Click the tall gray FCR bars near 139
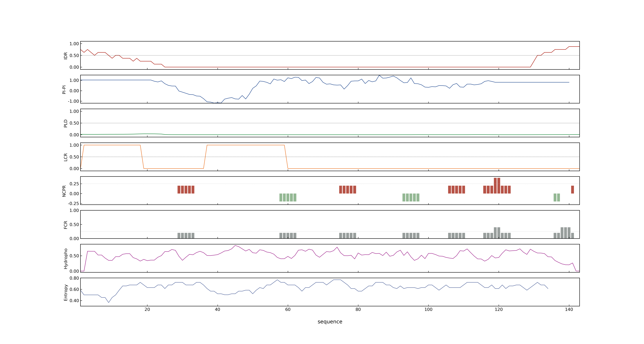The image size is (644, 344). (565, 233)
